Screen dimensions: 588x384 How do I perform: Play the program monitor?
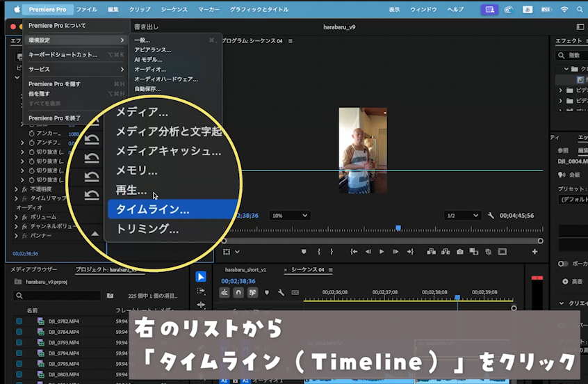pyautogui.click(x=382, y=252)
